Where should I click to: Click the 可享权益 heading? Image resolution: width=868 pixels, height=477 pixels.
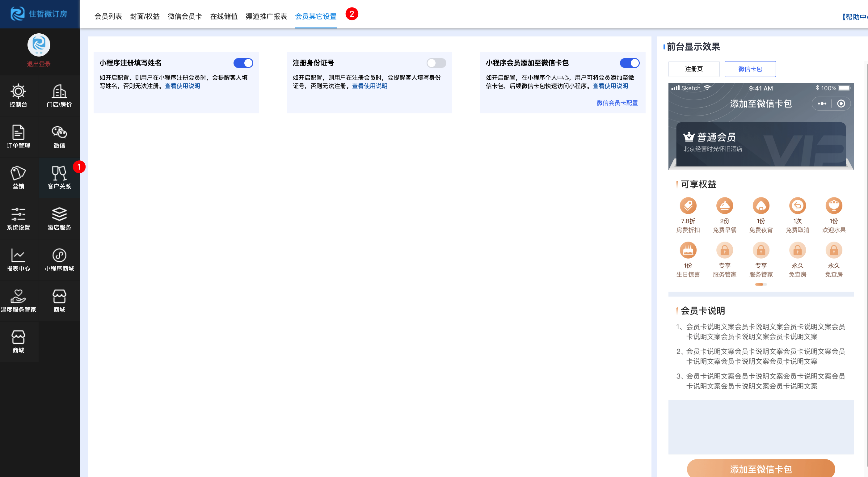coord(698,184)
